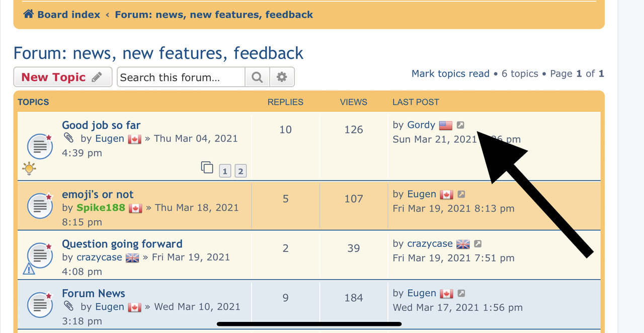
Task: Open page 2 of Good job so far
Action: (x=240, y=171)
